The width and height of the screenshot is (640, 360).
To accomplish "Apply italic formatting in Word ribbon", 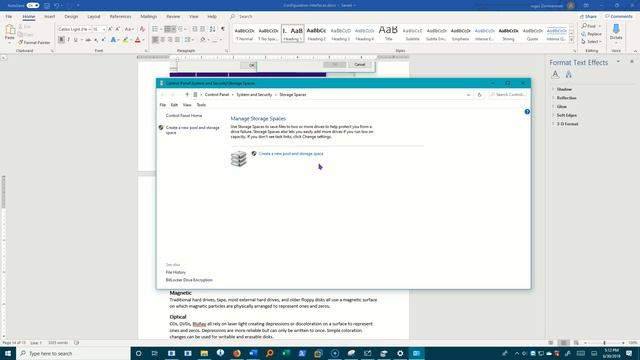I will [68, 40].
